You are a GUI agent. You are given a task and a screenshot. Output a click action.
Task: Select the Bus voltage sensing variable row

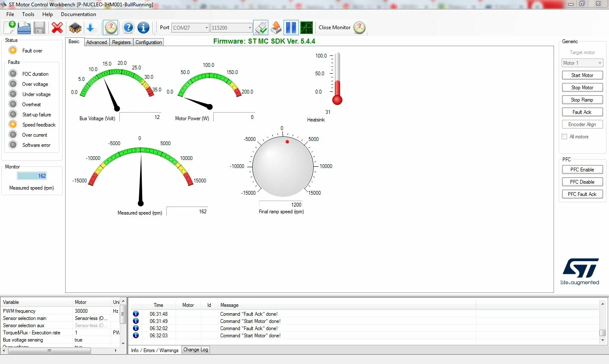click(61, 339)
